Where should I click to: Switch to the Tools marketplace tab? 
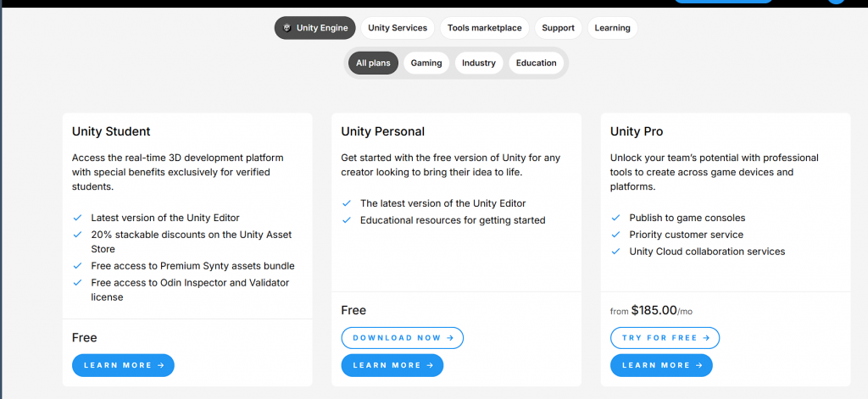tap(484, 28)
